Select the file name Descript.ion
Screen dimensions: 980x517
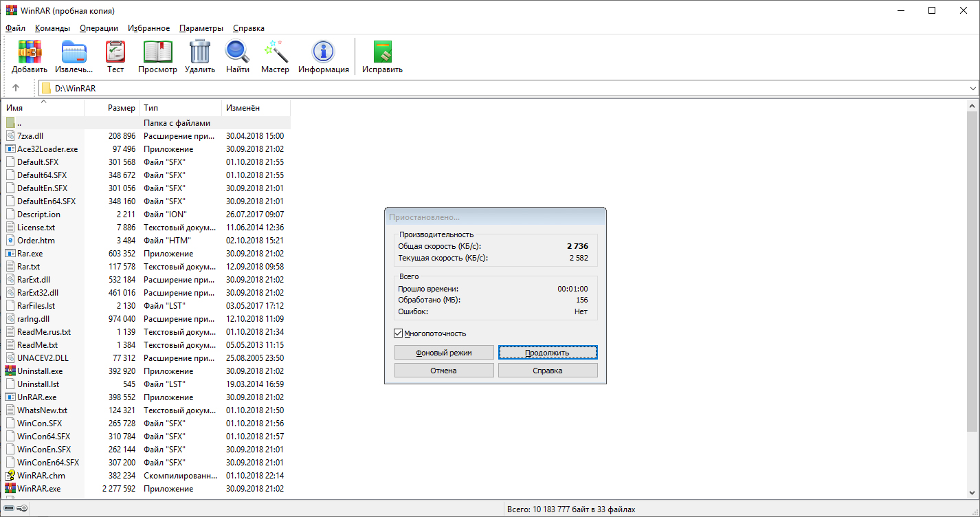tap(38, 214)
